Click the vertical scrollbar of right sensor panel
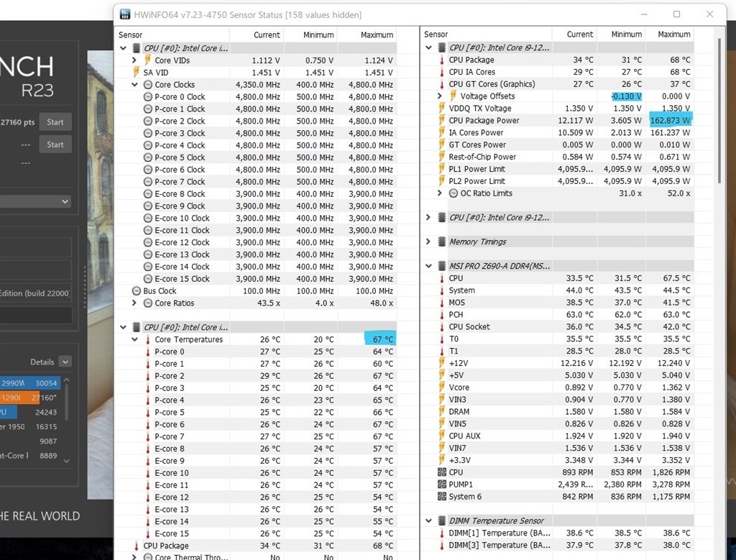This screenshot has height=560, width=736. tap(719, 110)
